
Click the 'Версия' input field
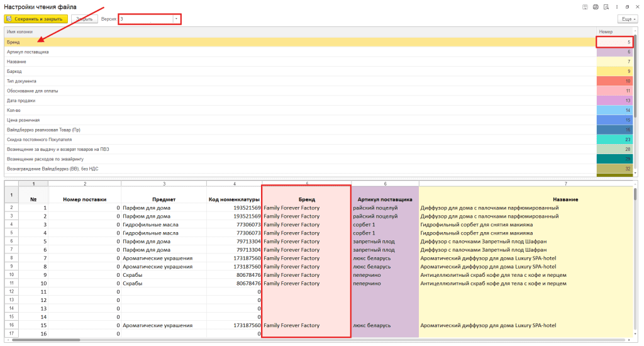pyautogui.click(x=146, y=19)
